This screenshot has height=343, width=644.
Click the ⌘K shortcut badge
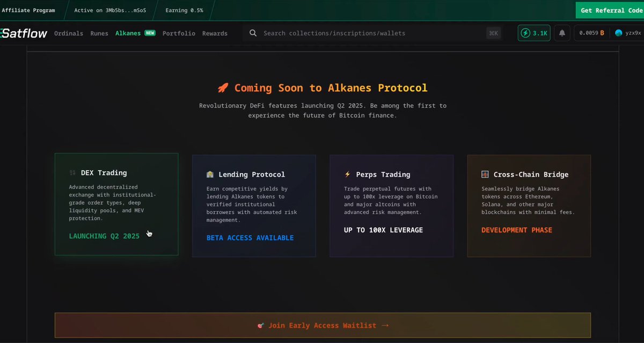(493, 33)
